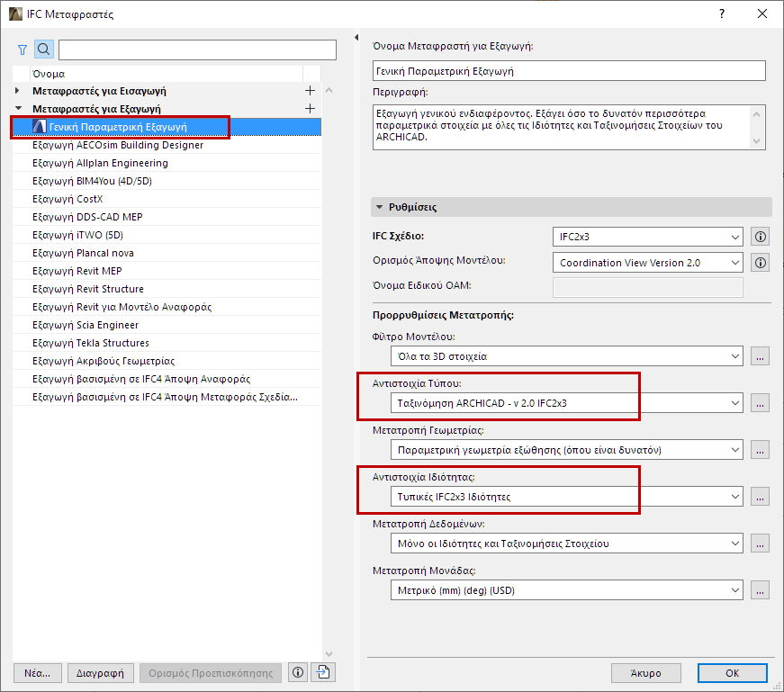
Task: Open Παραμετρική γεωμετρία εξώθησης dropdown
Action: click(x=566, y=450)
